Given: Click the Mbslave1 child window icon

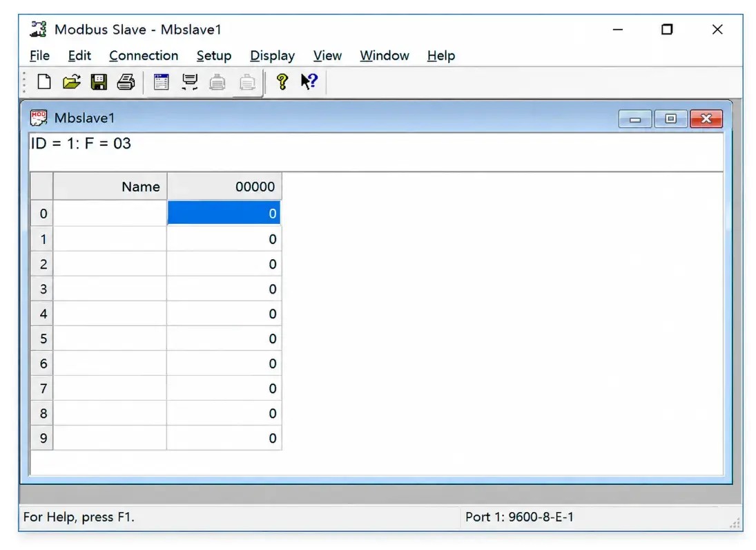Looking at the screenshot, I should 39,117.
